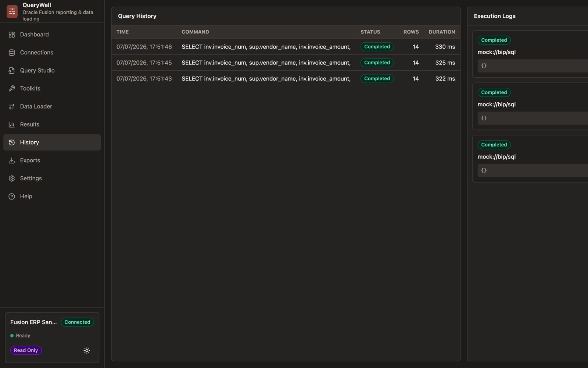
Task: Click the SELECT command in the 325 ms row
Action: coord(266,63)
